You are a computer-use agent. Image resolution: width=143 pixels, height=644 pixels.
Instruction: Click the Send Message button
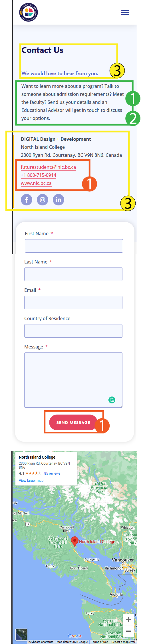[73, 422]
